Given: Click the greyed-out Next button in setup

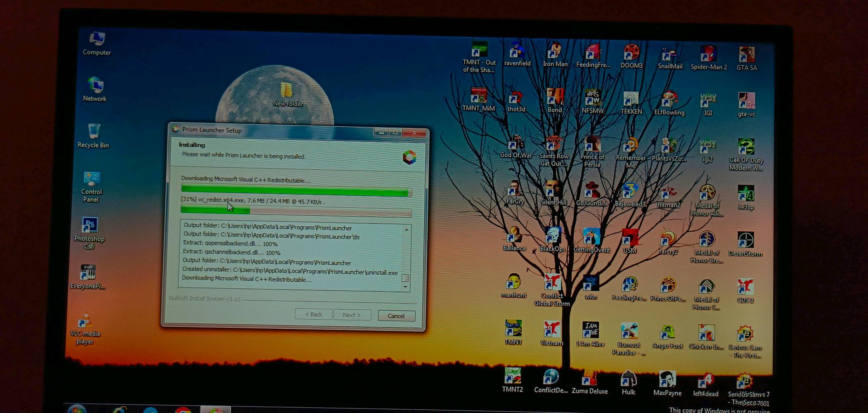Looking at the screenshot, I should (352, 315).
